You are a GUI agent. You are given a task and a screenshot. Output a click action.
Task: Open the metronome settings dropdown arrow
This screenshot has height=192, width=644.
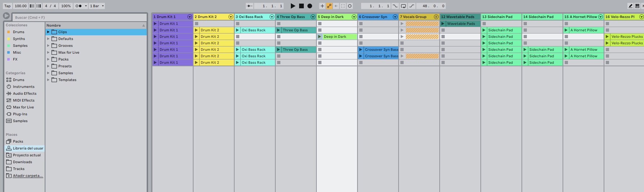[86, 6]
